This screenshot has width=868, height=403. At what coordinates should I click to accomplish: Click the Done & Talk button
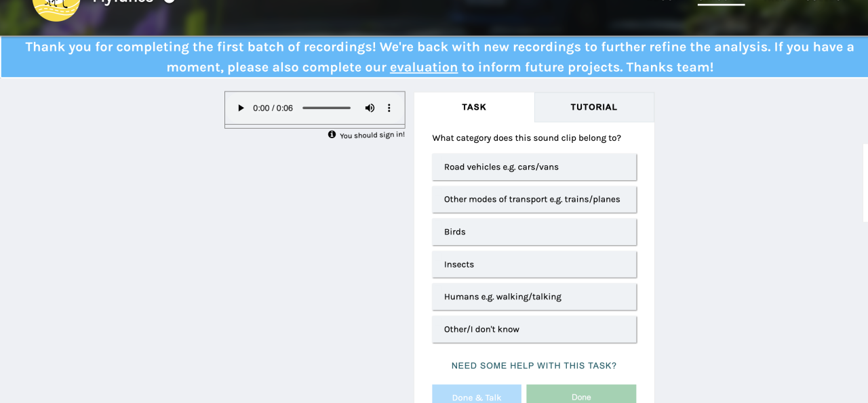coord(477,394)
